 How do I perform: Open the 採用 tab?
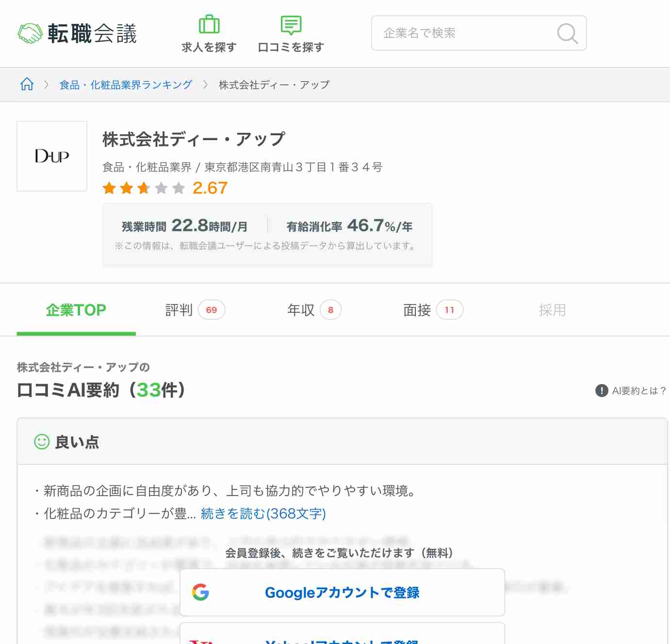pyautogui.click(x=552, y=310)
